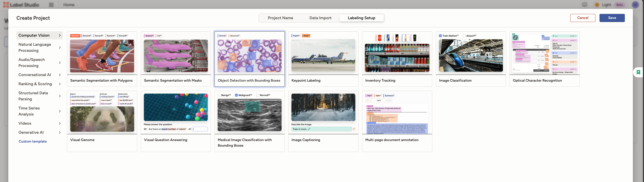Uncheck the Malignant checkbox
The image size is (644, 182).
[236, 95]
